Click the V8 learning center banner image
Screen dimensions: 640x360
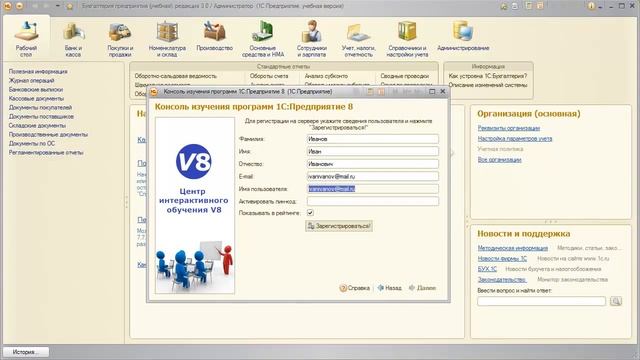pos(195,205)
